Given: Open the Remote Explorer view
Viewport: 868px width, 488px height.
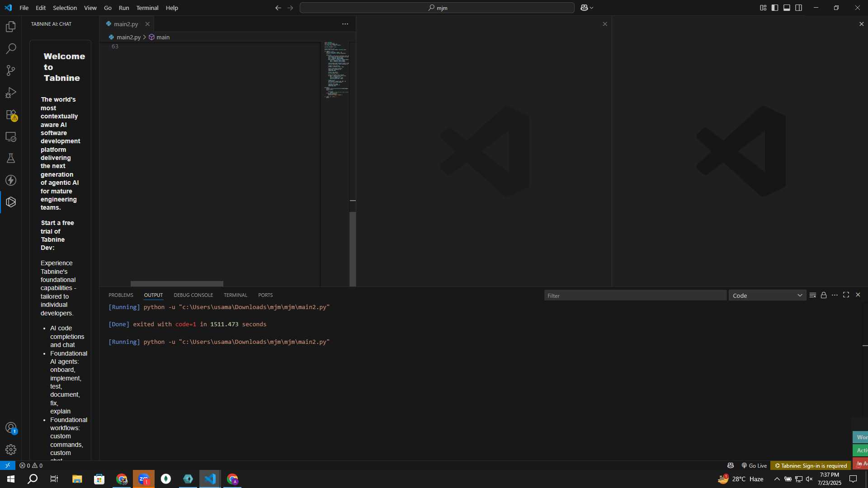Looking at the screenshot, I should [11, 136].
